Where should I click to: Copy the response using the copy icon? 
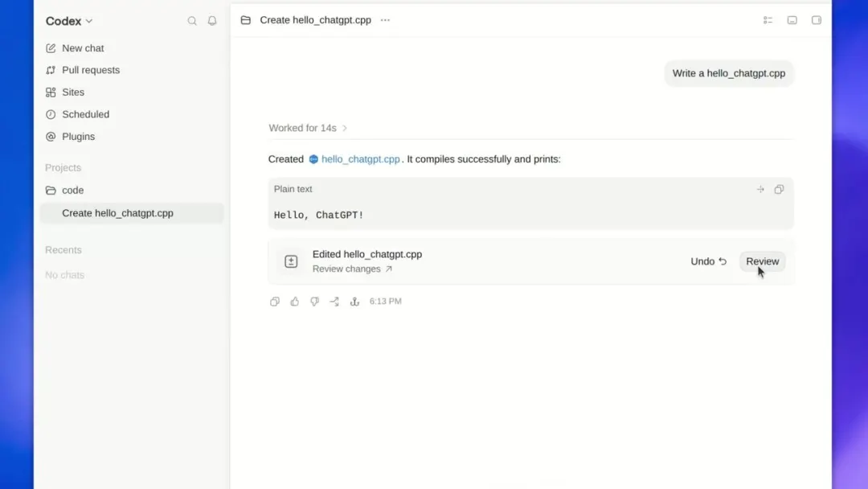point(275,302)
